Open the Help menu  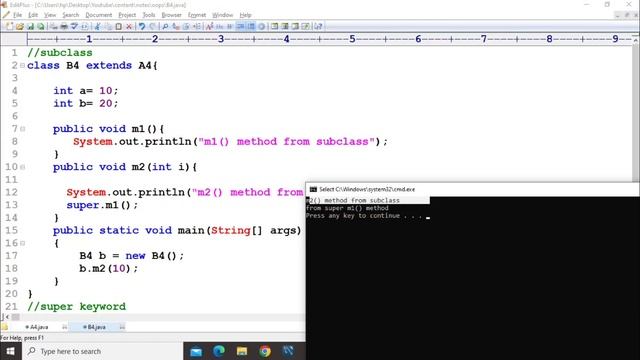[245, 15]
